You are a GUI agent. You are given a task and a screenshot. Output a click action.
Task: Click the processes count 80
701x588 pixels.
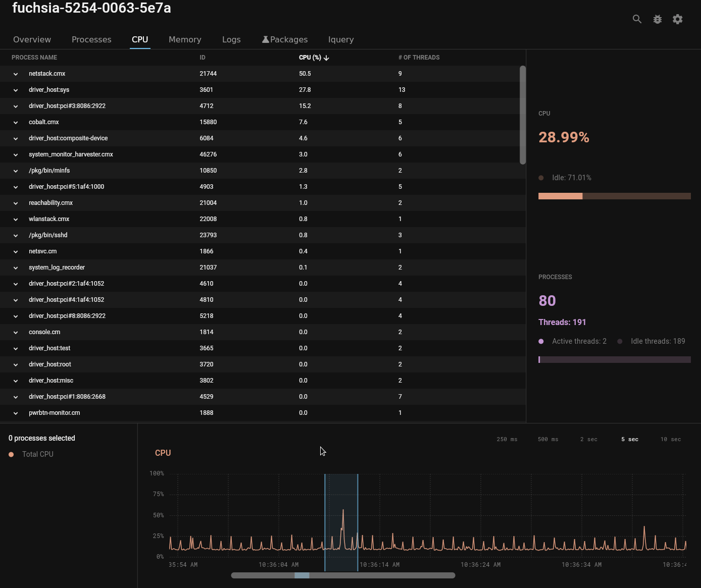(547, 301)
